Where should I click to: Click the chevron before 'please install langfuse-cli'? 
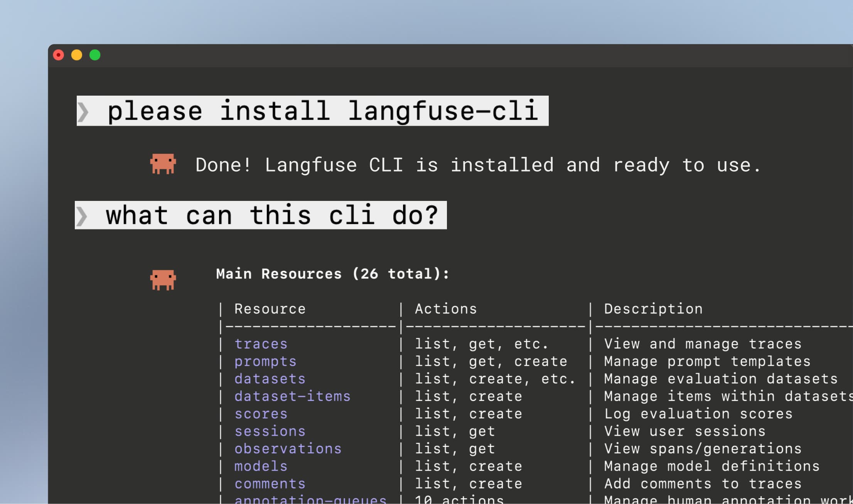click(x=83, y=112)
